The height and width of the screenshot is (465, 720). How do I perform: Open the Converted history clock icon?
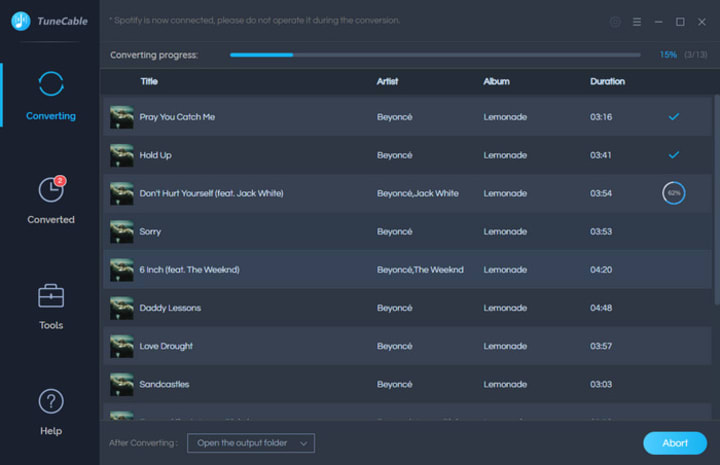pos(52,189)
